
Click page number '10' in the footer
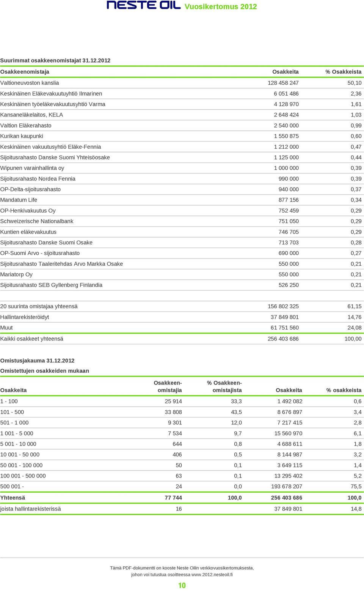pyautogui.click(x=182, y=585)
